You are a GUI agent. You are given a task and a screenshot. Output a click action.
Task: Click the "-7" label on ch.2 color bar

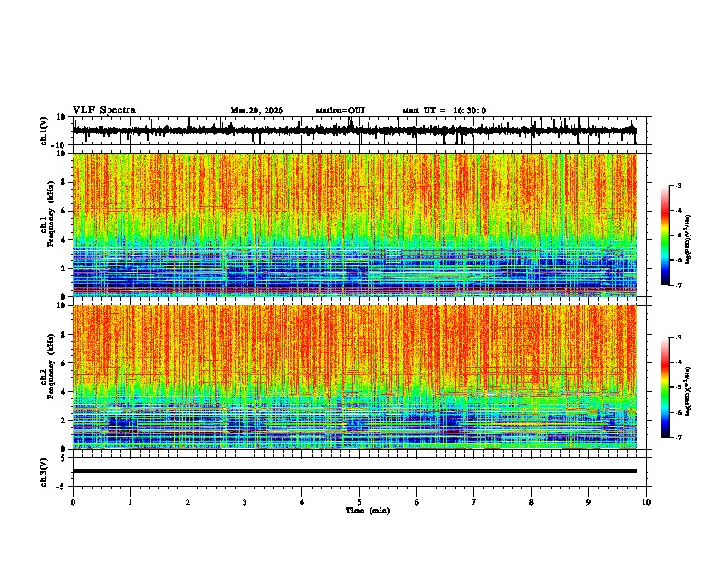tap(677, 437)
